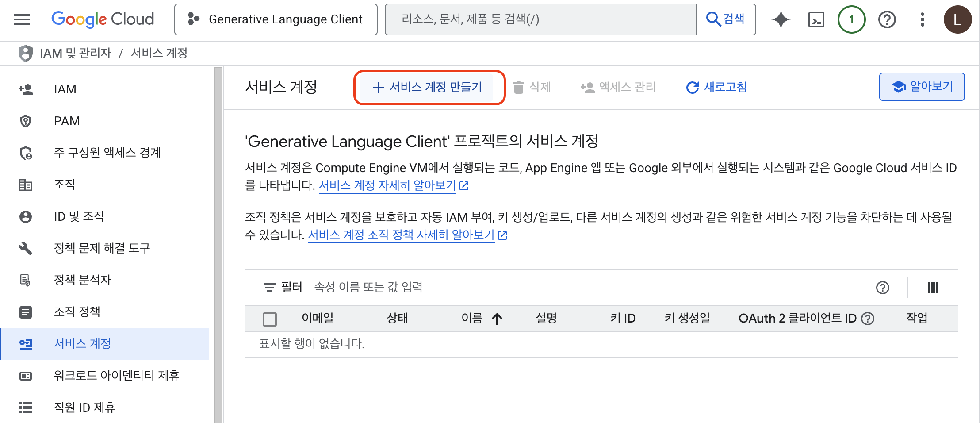Open the 알아보기 learn panel
The height and width of the screenshot is (423, 980).
coord(922,87)
